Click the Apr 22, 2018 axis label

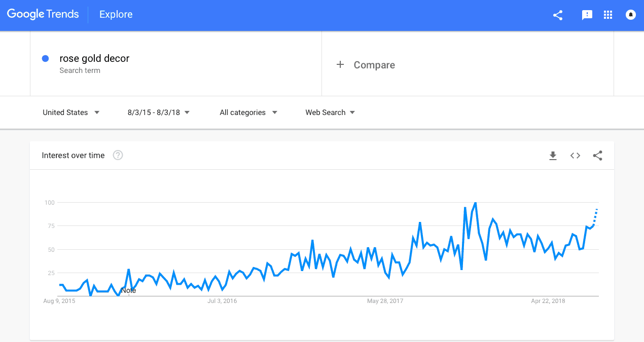(x=548, y=300)
